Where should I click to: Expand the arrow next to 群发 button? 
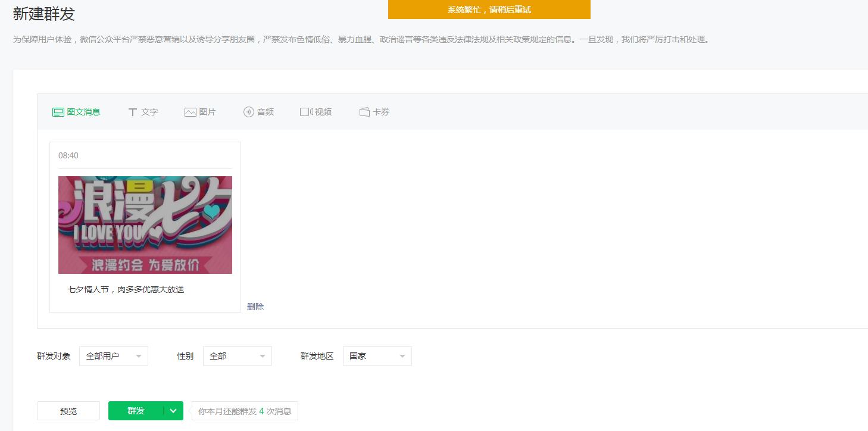(x=173, y=411)
